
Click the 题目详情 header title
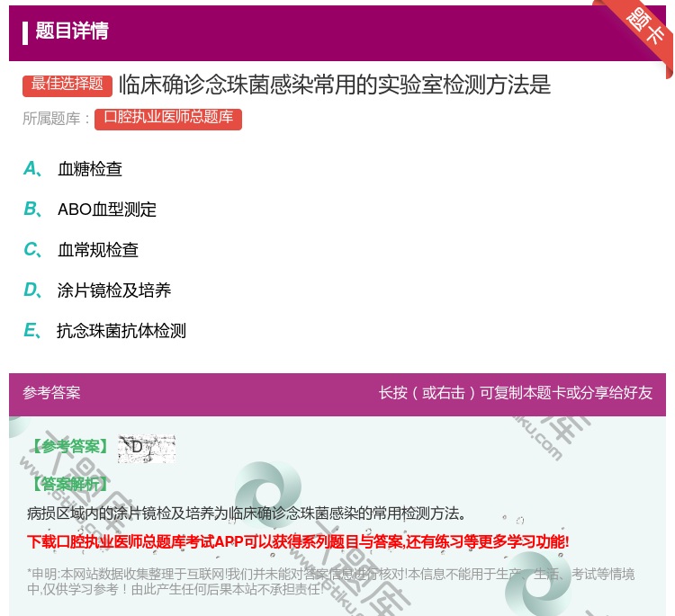coord(71,31)
